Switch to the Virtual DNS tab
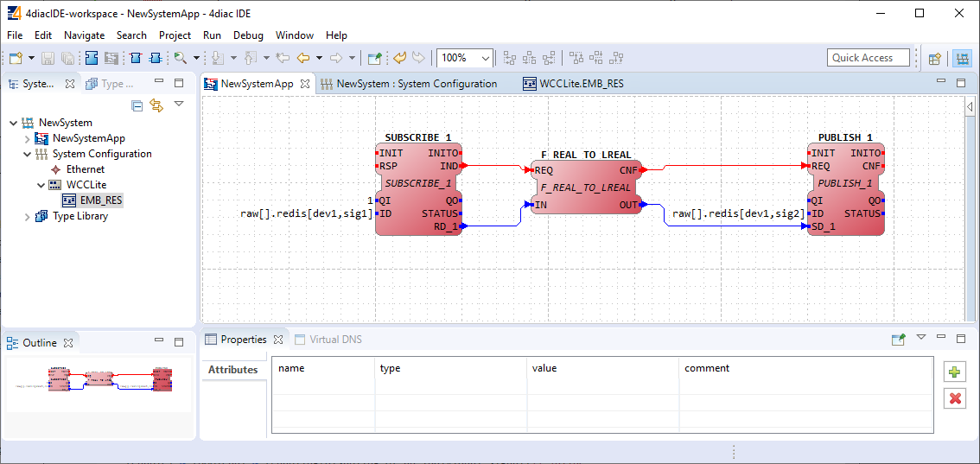The image size is (980, 464). 328,340
